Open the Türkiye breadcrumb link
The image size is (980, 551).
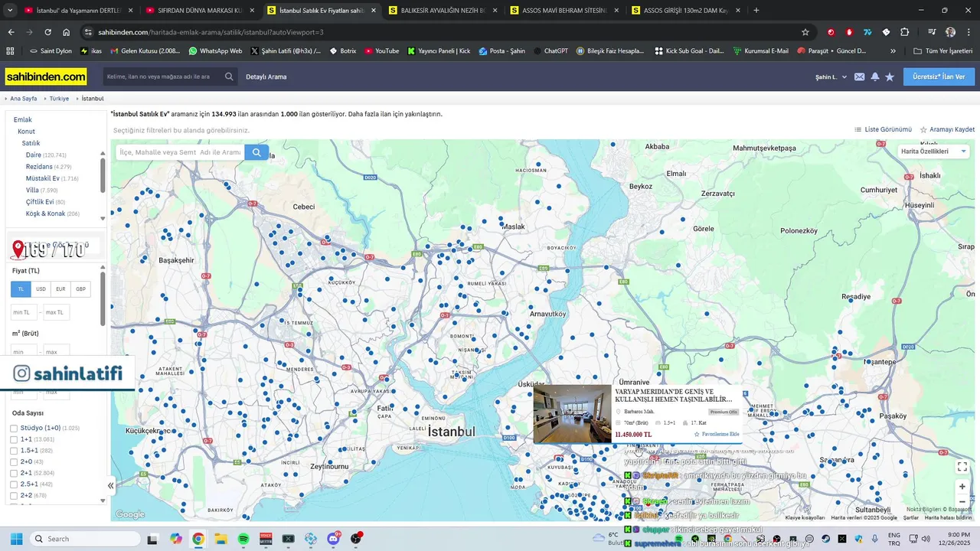click(59, 99)
